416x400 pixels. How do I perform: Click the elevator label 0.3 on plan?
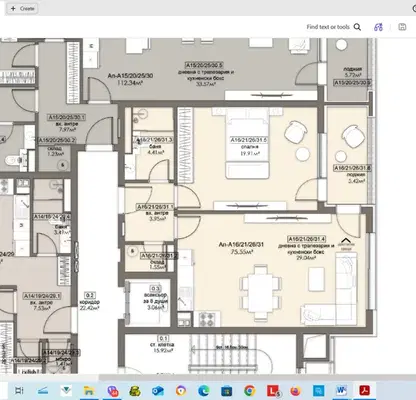(155, 289)
